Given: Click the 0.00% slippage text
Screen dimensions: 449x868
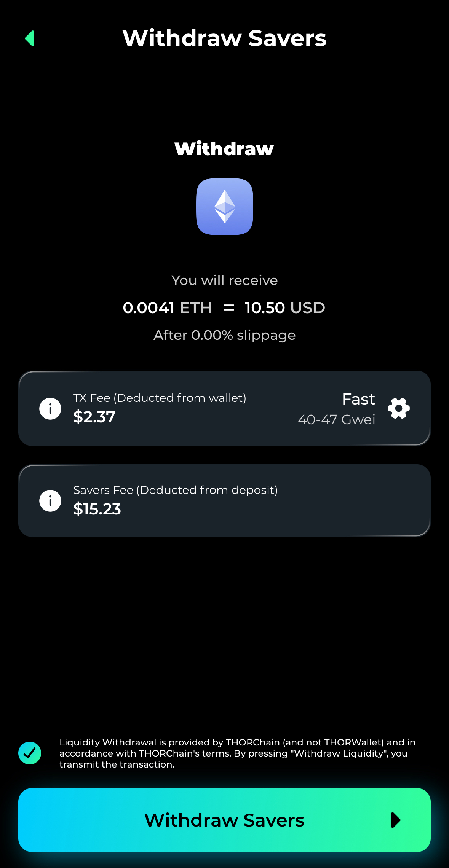Looking at the screenshot, I should (224, 335).
